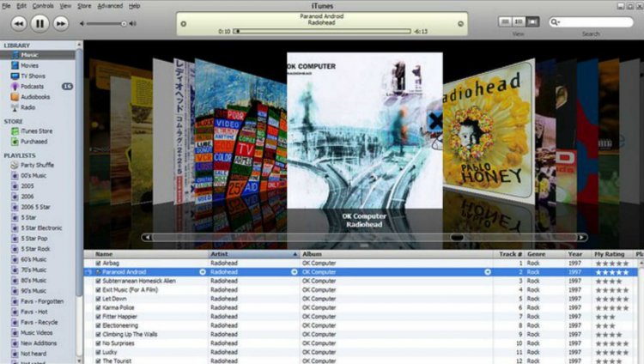The width and height of the screenshot is (644, 364).
Task: Click the song progress bar
Action: point(322,31)
